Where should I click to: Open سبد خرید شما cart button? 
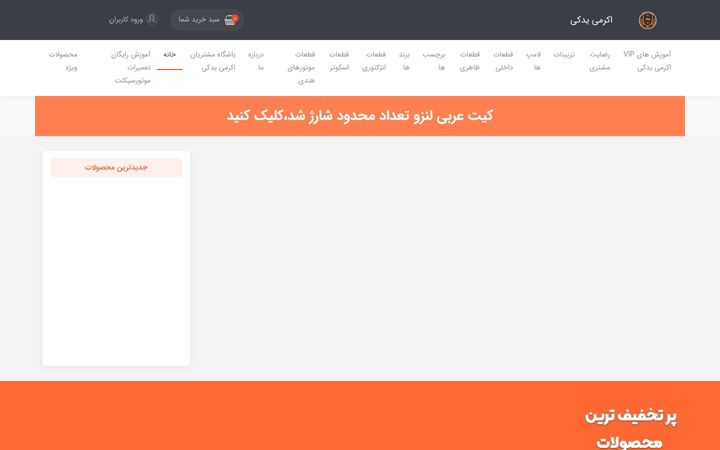click(x=207, y=20)
